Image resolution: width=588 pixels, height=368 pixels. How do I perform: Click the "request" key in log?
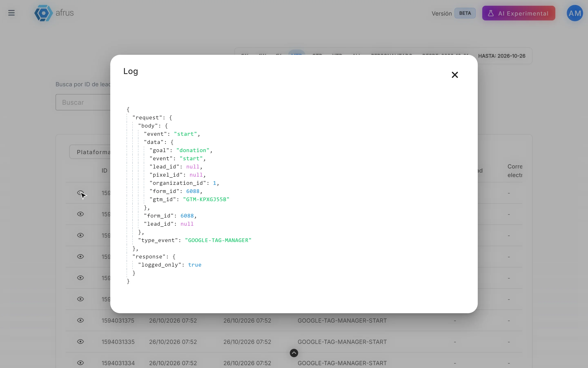[147, 118]
